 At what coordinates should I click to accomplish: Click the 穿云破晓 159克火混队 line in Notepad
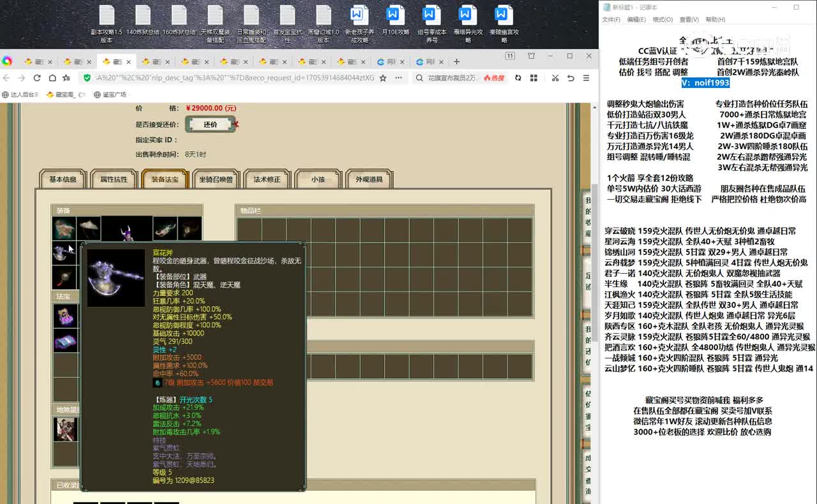coord(700,231)
